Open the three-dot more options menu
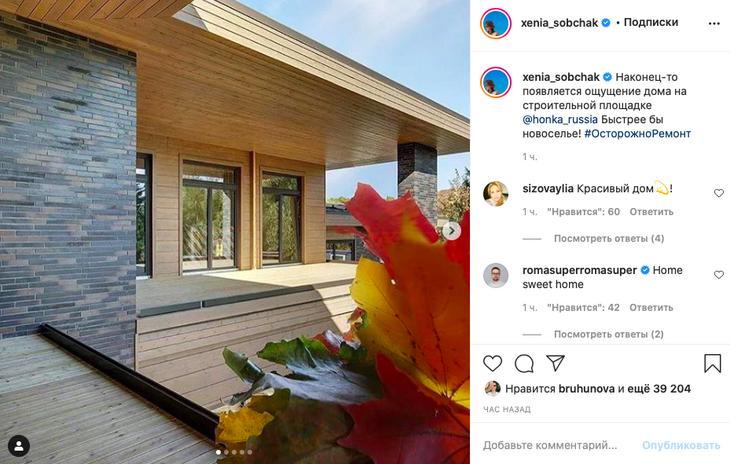This screenshot has width=730, height=464. click(x=714, y=23)
